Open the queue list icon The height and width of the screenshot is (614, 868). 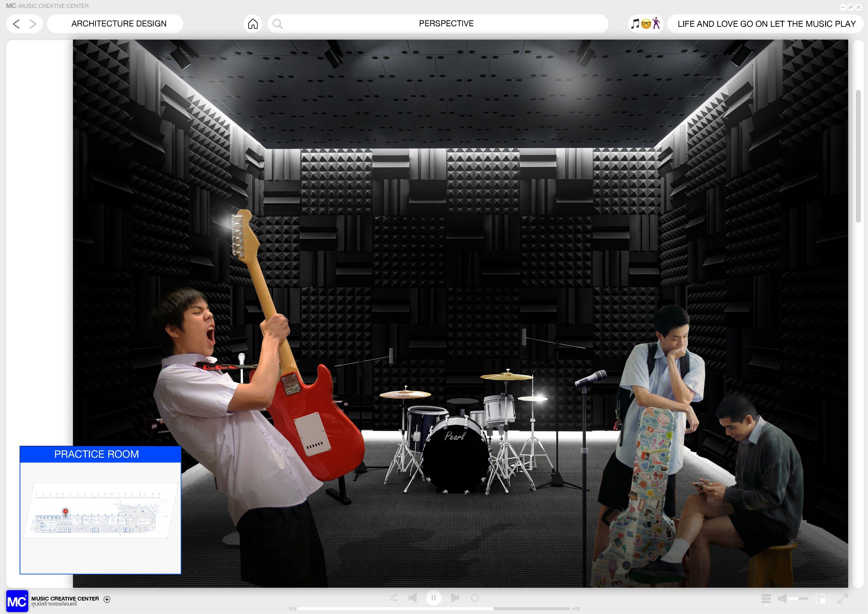pyautogui.click(x=766, y=598)
